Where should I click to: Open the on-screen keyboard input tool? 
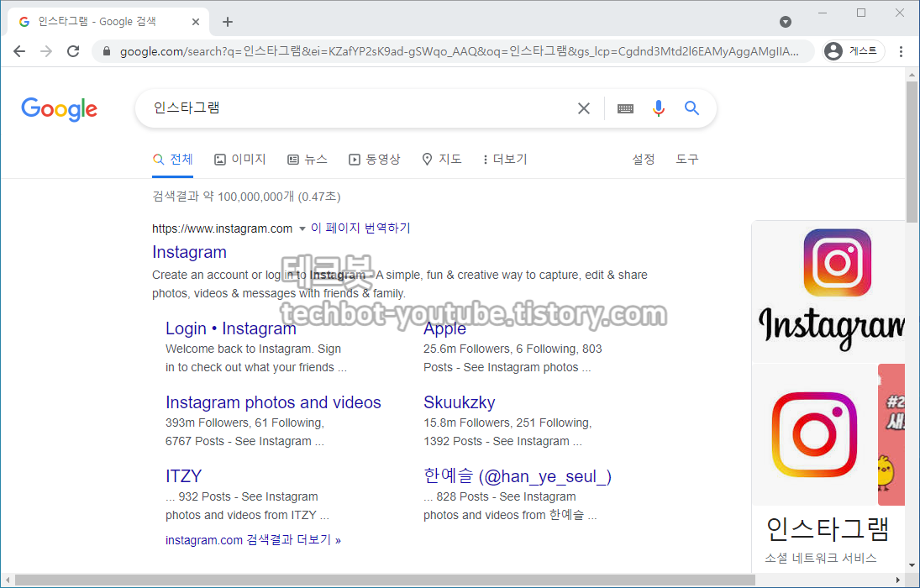coord(625,108)
